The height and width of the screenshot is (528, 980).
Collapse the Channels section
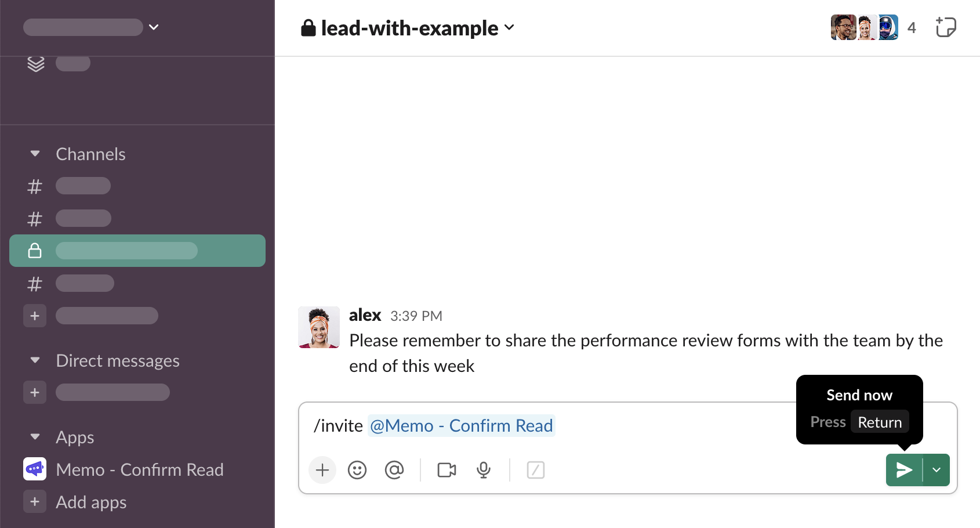point(35,154)
